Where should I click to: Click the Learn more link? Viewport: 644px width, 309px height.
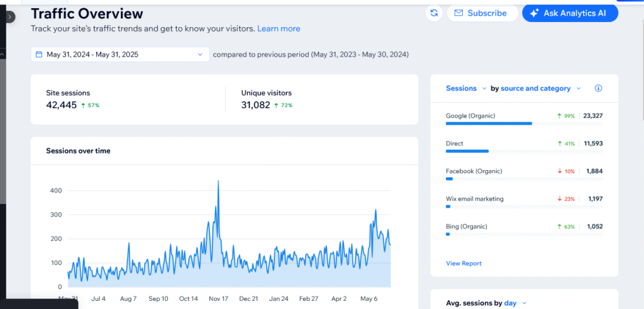[279, 29]
